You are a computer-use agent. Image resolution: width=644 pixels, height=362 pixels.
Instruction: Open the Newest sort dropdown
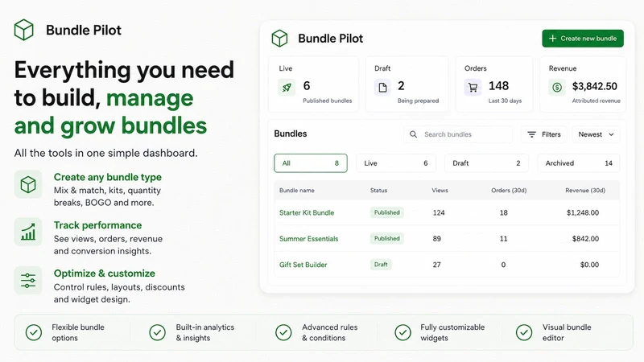coord(596,134)
